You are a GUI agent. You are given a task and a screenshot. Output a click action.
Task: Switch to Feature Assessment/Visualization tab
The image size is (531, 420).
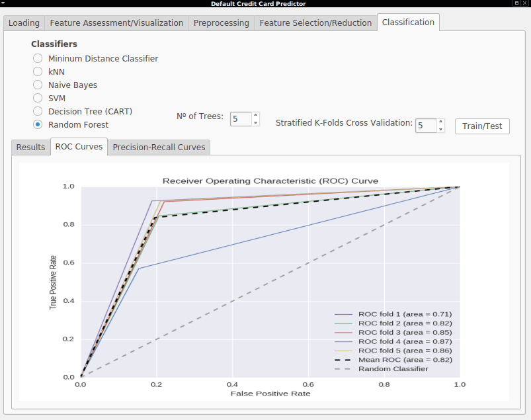tap(116, 23)
